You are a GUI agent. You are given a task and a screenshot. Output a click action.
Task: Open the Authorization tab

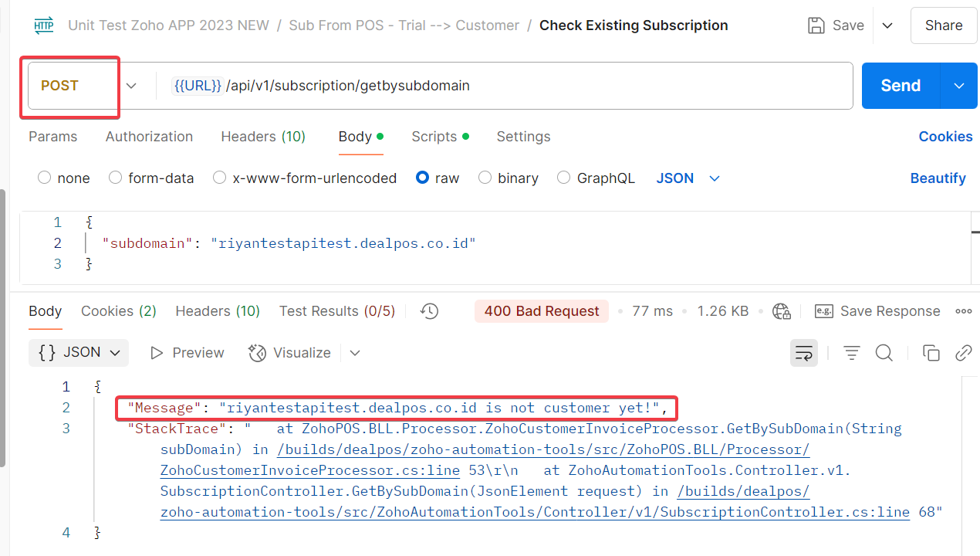tap(149, 137)
